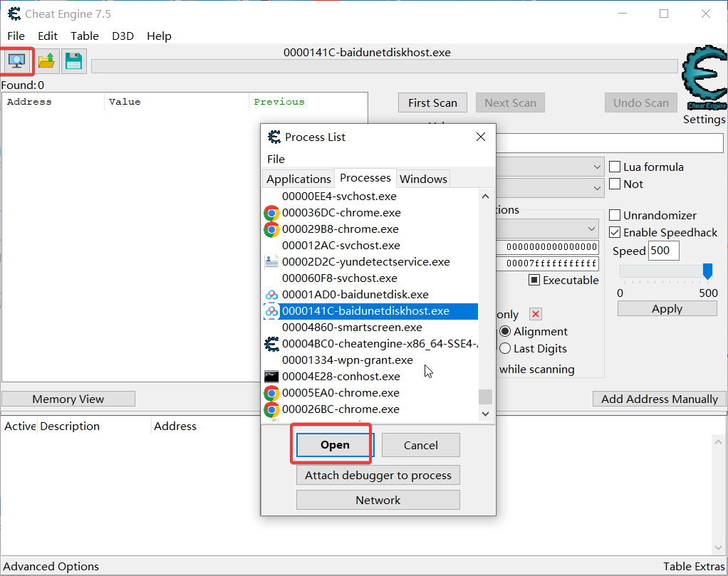
Task: Expand the scan type dropdown
Action: pyautogui.click(x=597, y=167)
